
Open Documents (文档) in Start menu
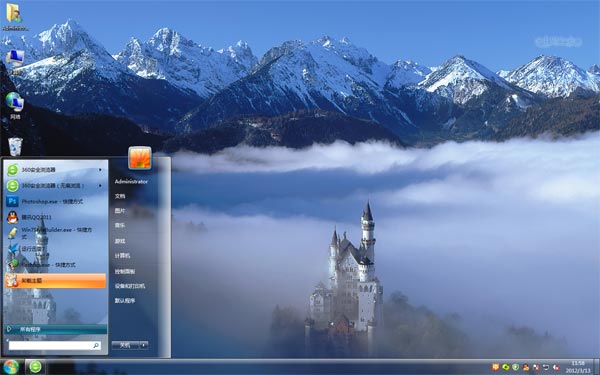120,196
